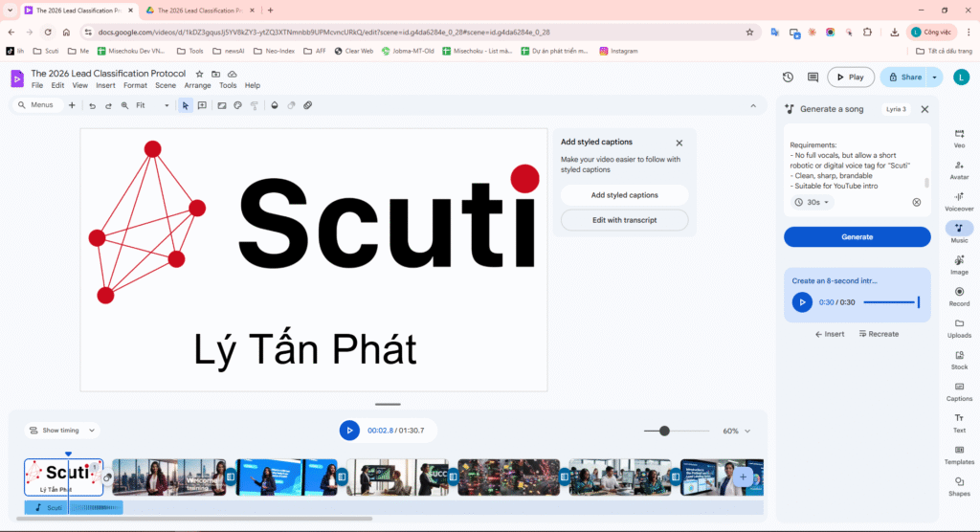
Task: Open version history clock icon
Action: 788,78
